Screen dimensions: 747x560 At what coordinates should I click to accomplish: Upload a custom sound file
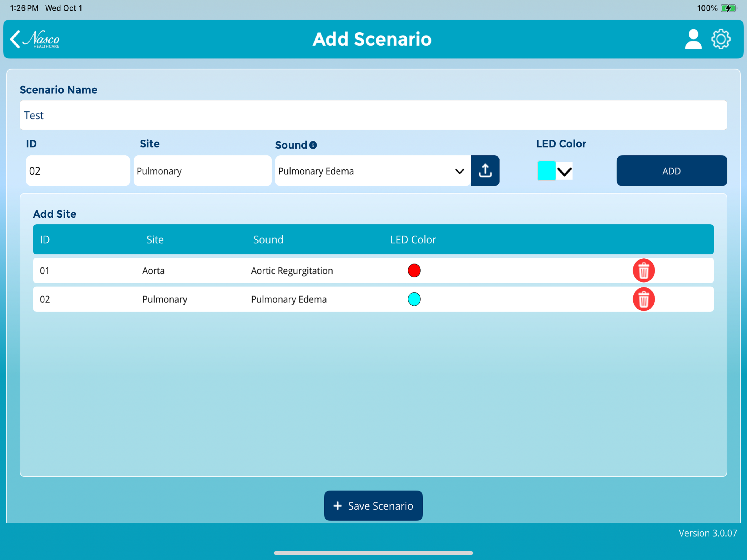click(x=485, y=171)
